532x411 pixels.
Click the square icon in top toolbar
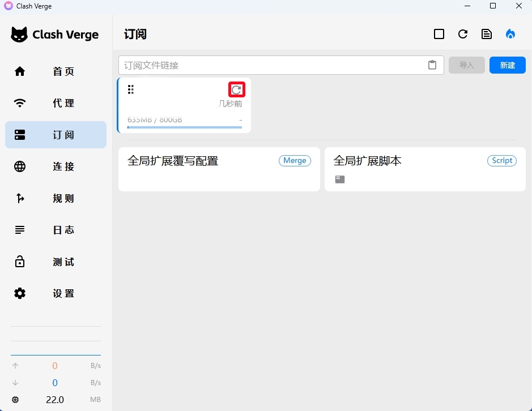439,34
